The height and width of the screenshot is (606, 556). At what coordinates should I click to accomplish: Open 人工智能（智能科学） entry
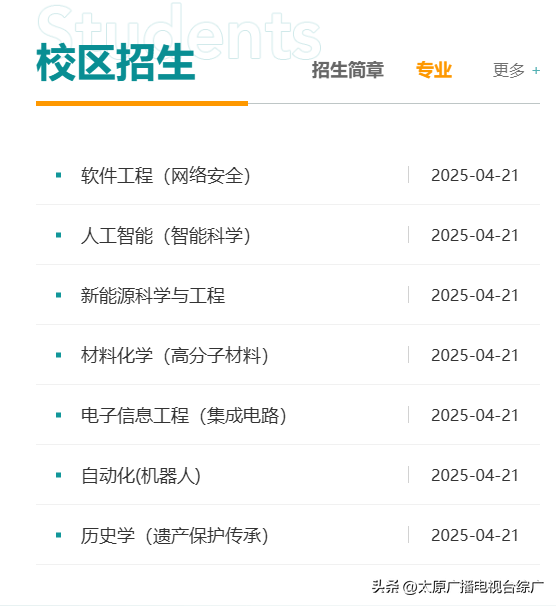[166, 235]
